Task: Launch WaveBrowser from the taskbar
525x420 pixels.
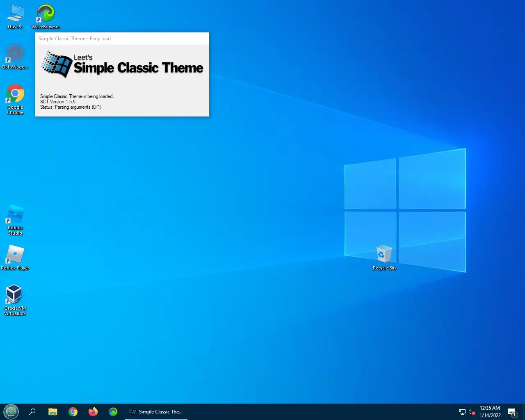Action: point(113,412)
